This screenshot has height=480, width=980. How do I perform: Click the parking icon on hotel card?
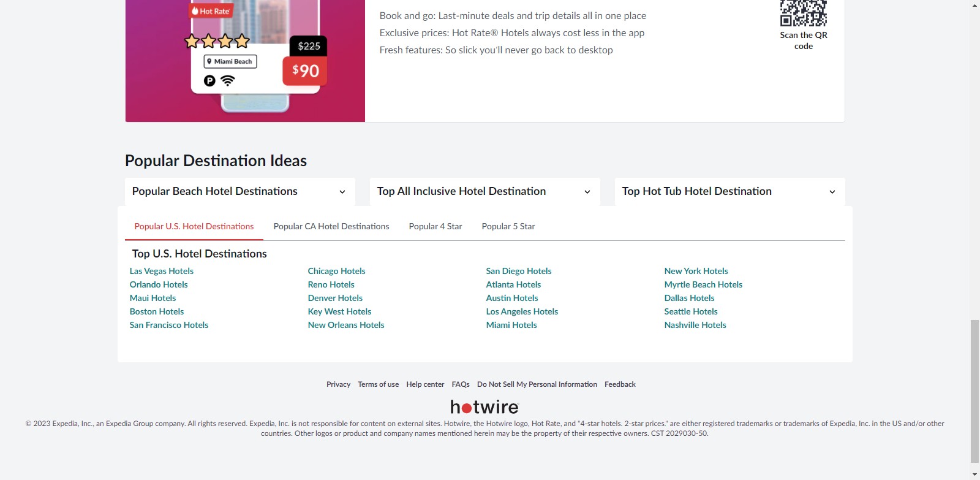(209, 80)
